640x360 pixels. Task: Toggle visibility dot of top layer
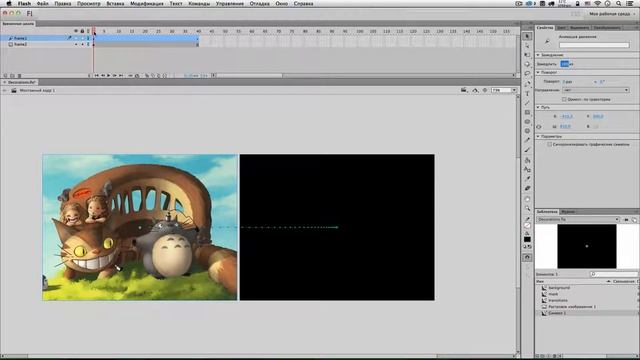click(76, 38)
